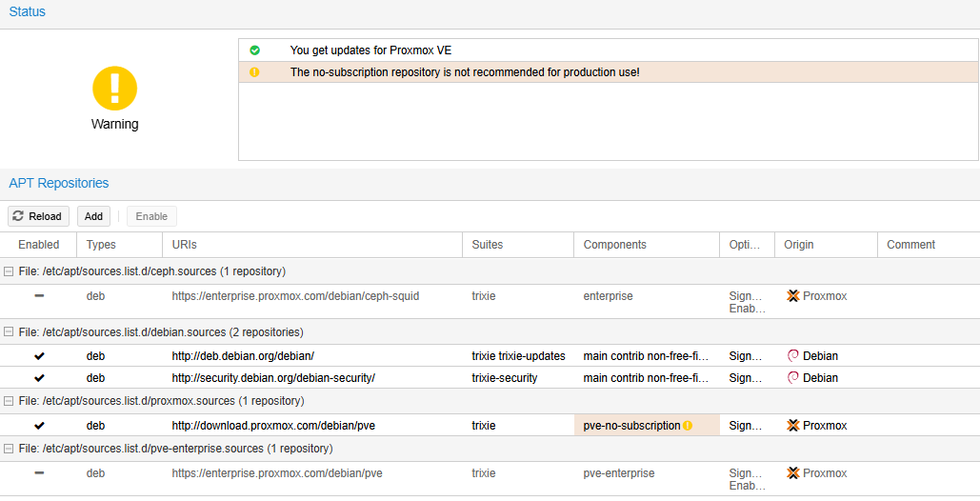Click the 'pve-no-subscription' component cell
Viewport: 980px width, 501px height.
[x=647, y=426]
